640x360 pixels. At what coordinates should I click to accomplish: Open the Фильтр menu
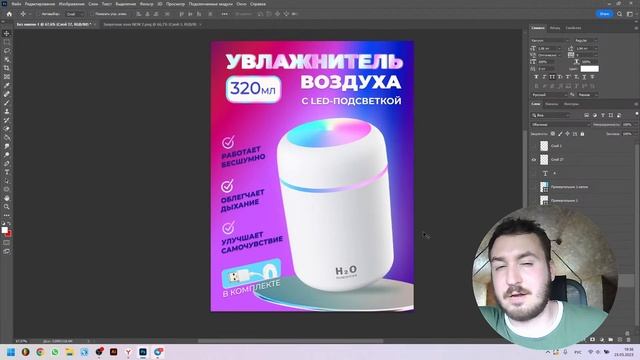coord(147,4)
